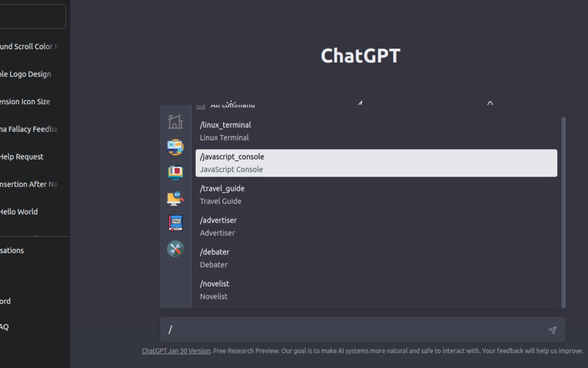Pick the /travel_guide command
Image resolution: width=588 pixels, height=368 pixels.
click(376, 195)
